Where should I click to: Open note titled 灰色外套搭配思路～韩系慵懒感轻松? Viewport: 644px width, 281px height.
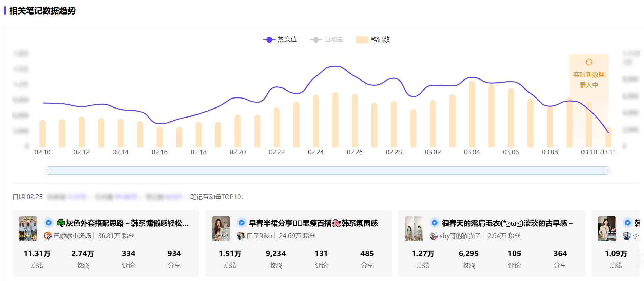[x=127, y=223]
